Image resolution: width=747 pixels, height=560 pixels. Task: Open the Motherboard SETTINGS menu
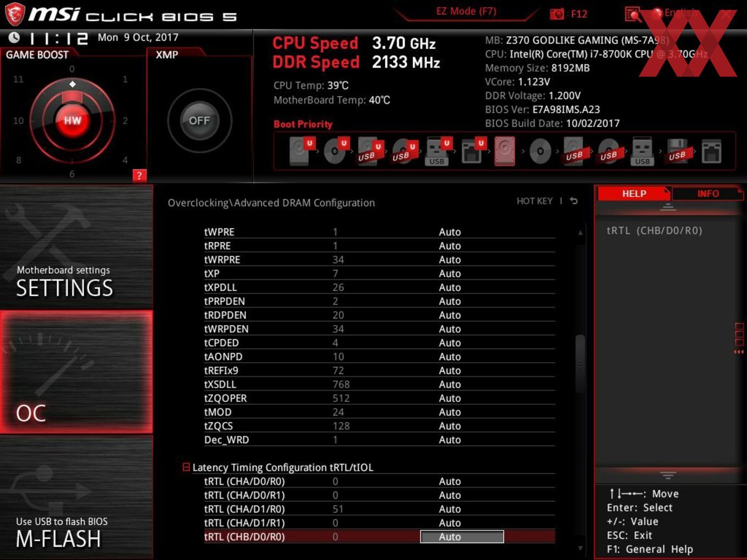click(76, 247)
